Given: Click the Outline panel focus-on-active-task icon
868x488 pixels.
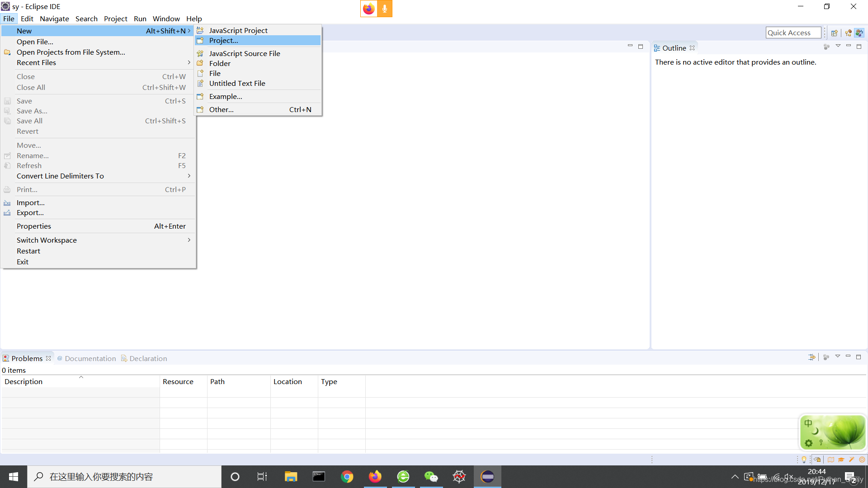Looking at the screenshot, I should point(827,47).
